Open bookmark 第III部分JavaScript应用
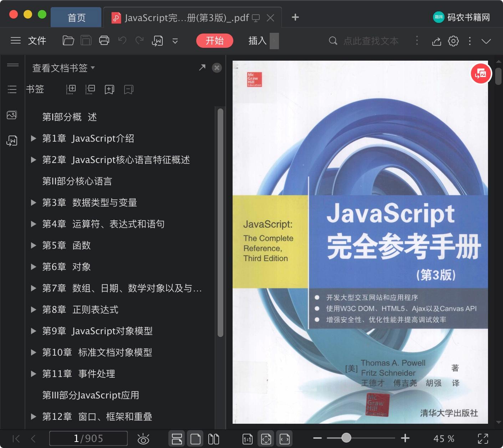Image resolution: width=503 pixels, height=448 pixels. click(91, 395)
